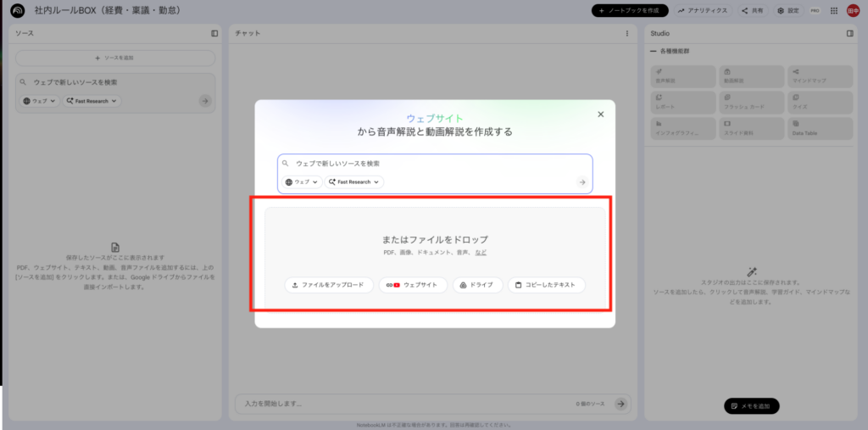Select the ドライブ source option
Viewport: 868px width, 430px height.
point(478,285)
